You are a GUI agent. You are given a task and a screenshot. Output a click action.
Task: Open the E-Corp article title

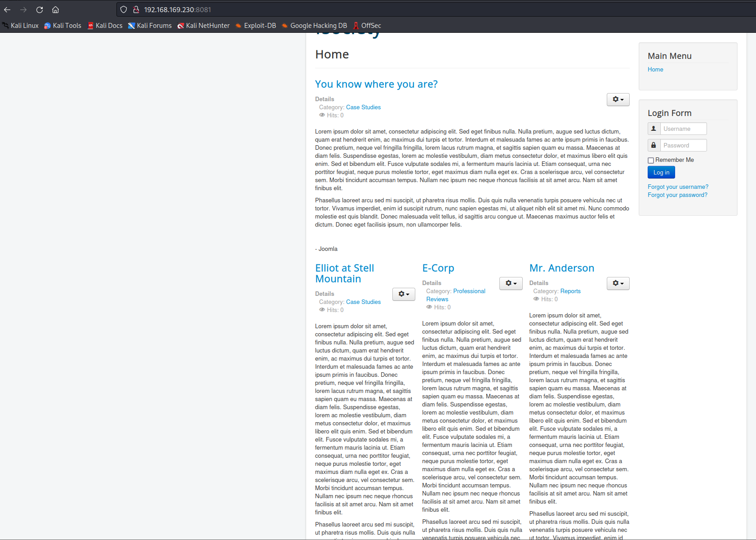pyautogui.click(x=438, y=268)
